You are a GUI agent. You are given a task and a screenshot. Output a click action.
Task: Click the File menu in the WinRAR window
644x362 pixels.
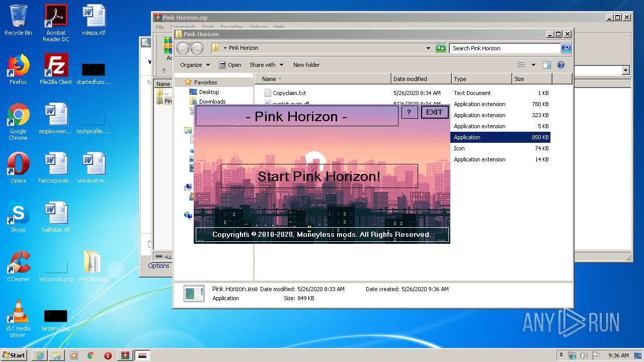(x=159, y=27)
